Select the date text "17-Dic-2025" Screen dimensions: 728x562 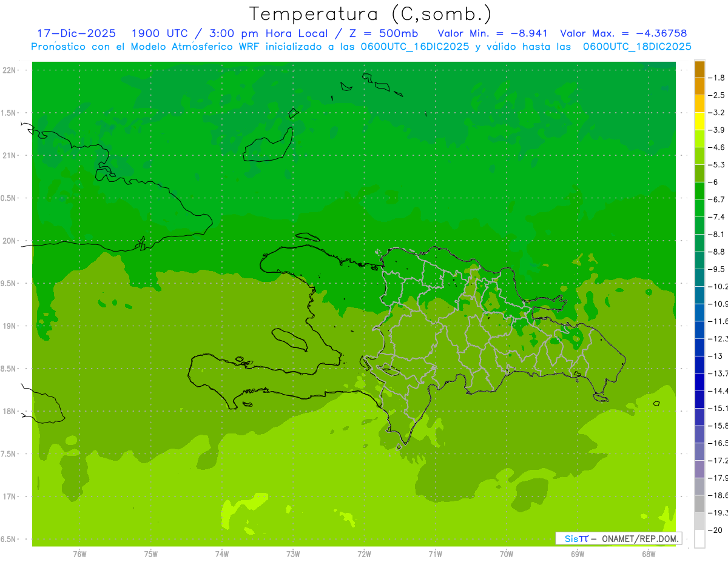point(76,33)
